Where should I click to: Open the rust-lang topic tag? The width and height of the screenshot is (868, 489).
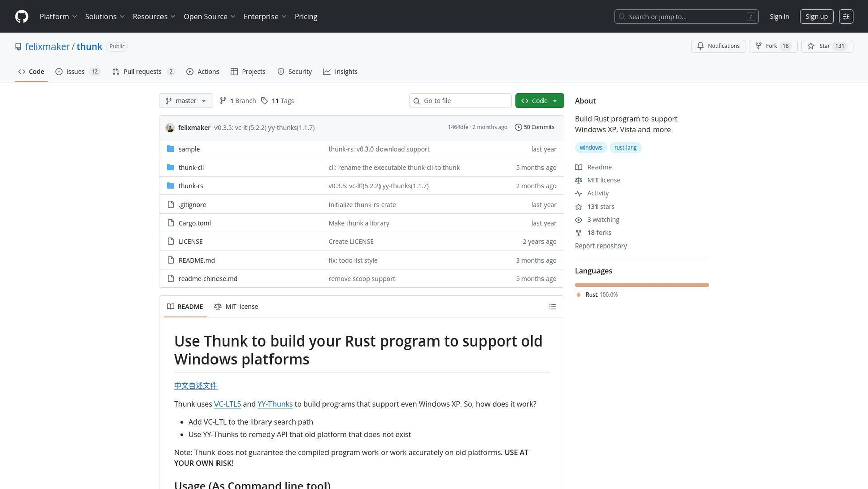click(x=625, y=148)
